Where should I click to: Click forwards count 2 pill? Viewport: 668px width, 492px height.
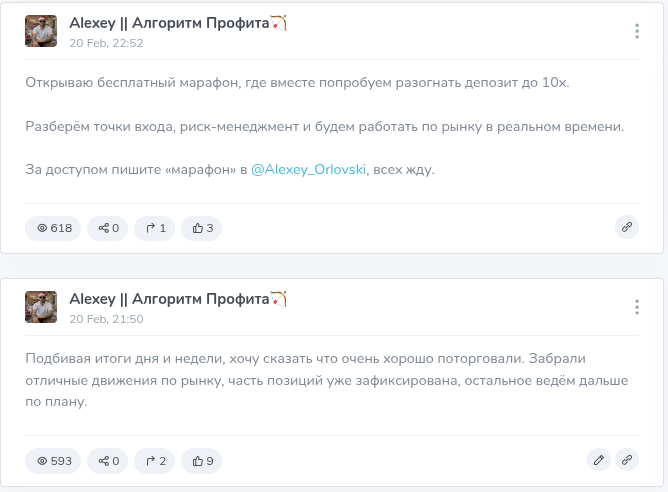pyautogui.click(x=154, y=461)
